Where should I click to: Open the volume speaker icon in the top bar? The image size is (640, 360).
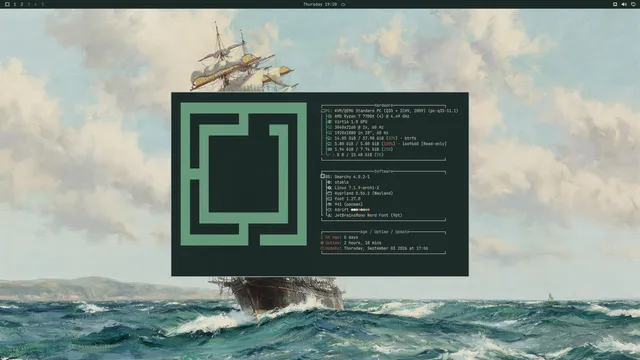click(x=624, y=4)
